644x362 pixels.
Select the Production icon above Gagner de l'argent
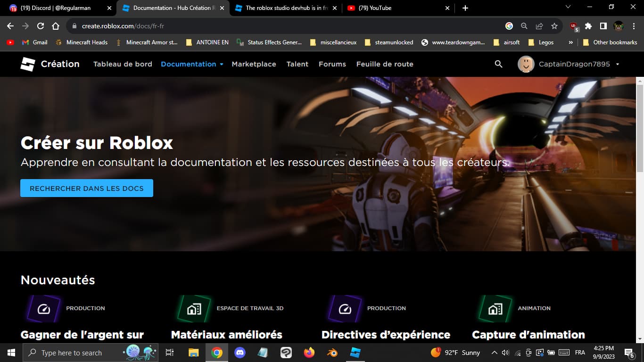43,309
